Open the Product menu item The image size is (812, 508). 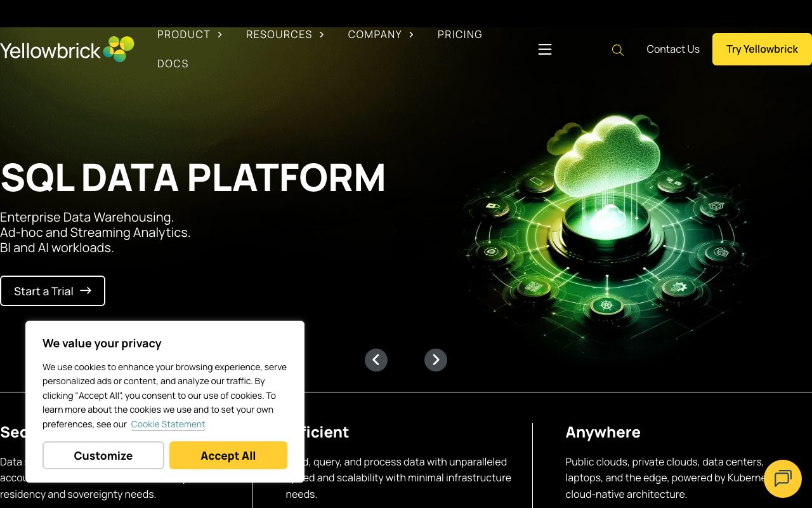[184, 34]
